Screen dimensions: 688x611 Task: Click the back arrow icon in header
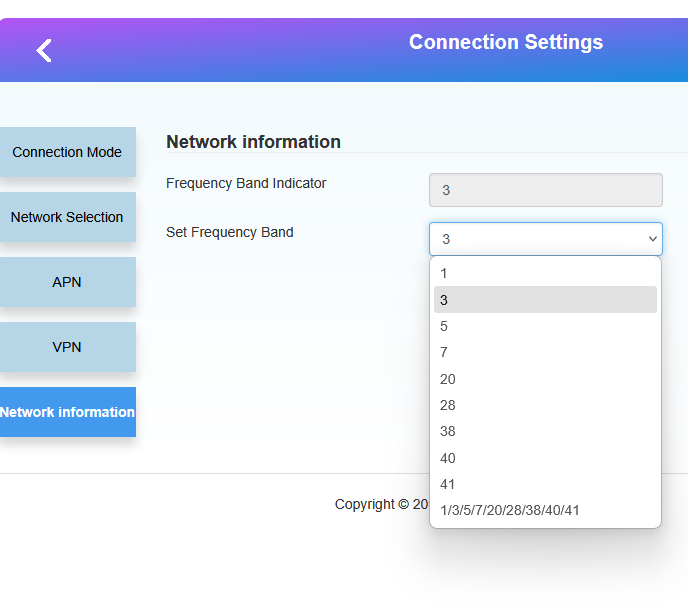point(44,51)
